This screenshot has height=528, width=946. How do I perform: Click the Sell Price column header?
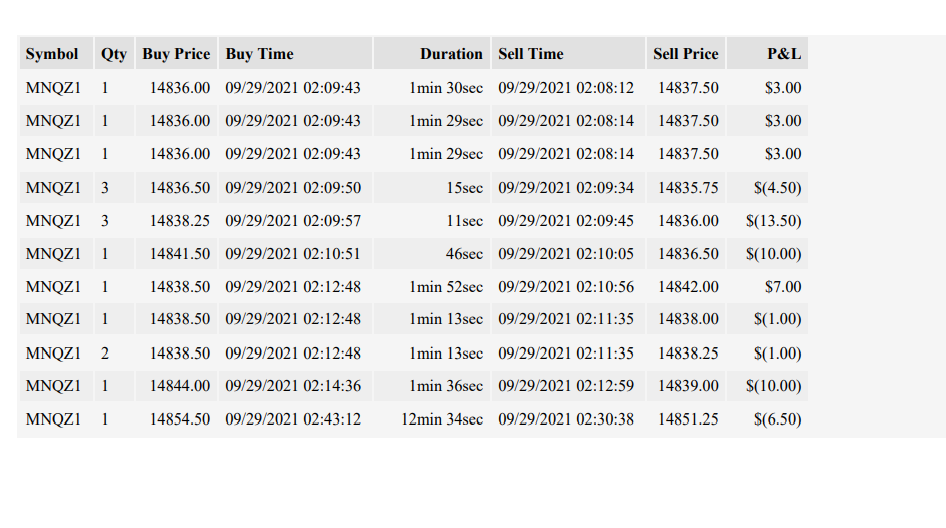686,54
